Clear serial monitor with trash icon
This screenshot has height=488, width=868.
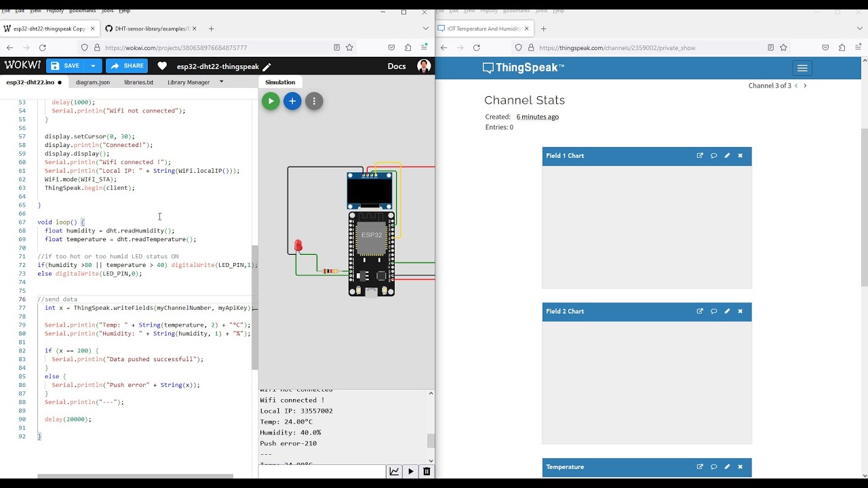[x=427, y=472]
